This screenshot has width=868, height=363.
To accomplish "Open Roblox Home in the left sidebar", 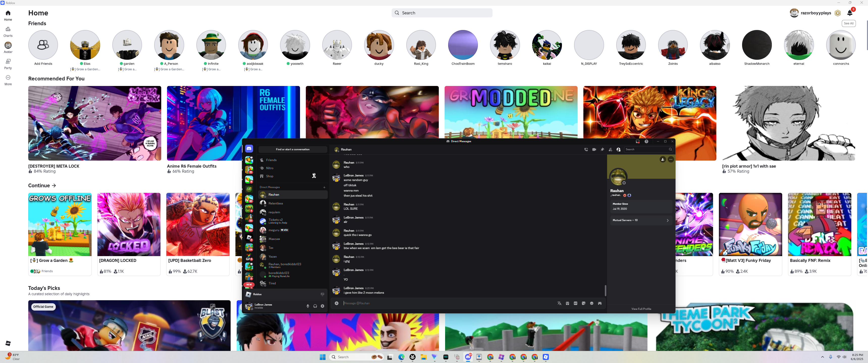I will tap(8, 15).
